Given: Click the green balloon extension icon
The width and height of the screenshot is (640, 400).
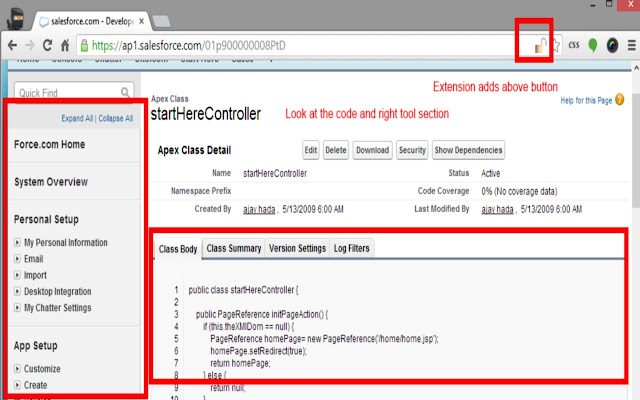Looking at the screenshot, I should (x=593, y=45).
